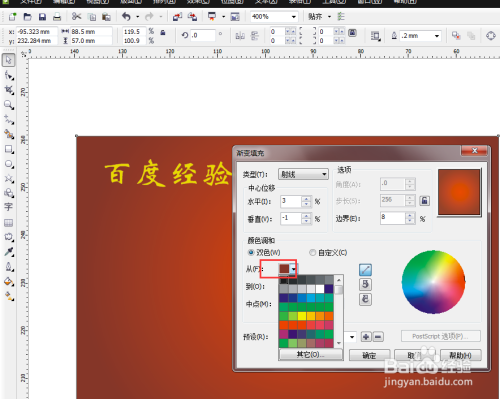Screen dimensions: 500x399
Task: Select the Ellipse tool
Action: 9,164
